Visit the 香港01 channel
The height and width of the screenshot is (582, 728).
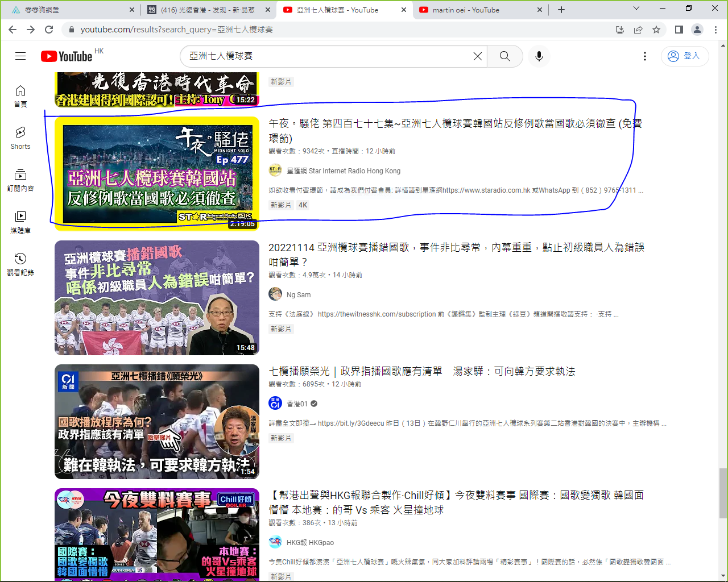pos(297,404)
